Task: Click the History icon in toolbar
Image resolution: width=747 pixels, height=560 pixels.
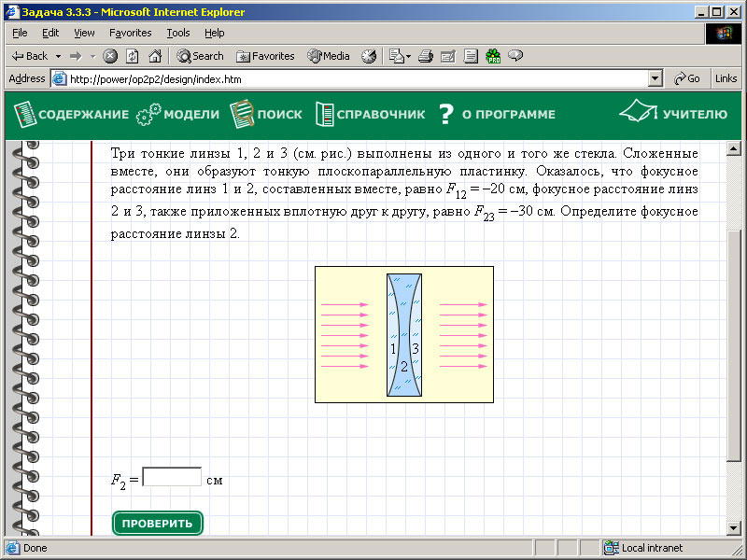Action: tap(369, 56)
